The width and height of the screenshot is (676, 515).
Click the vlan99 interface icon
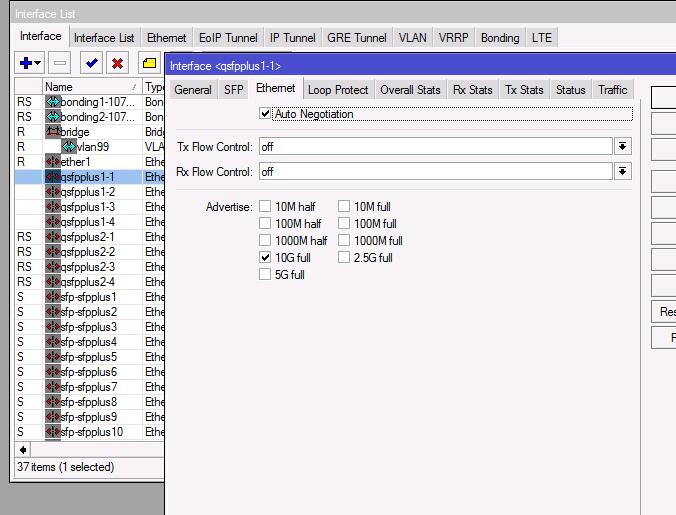click(x=69, y=147)
